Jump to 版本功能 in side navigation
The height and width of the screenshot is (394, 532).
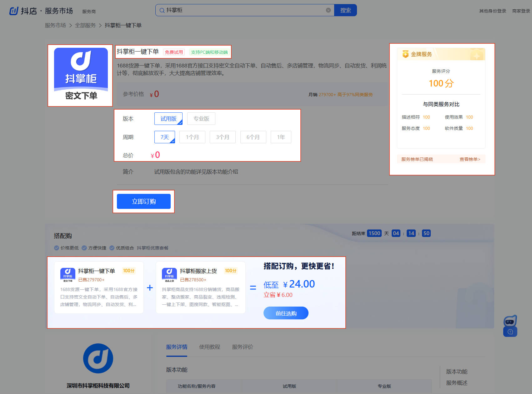[457, 372]
